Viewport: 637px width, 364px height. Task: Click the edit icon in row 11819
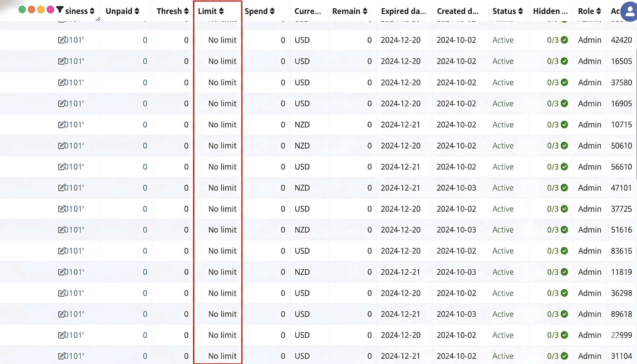click(61, 272)
